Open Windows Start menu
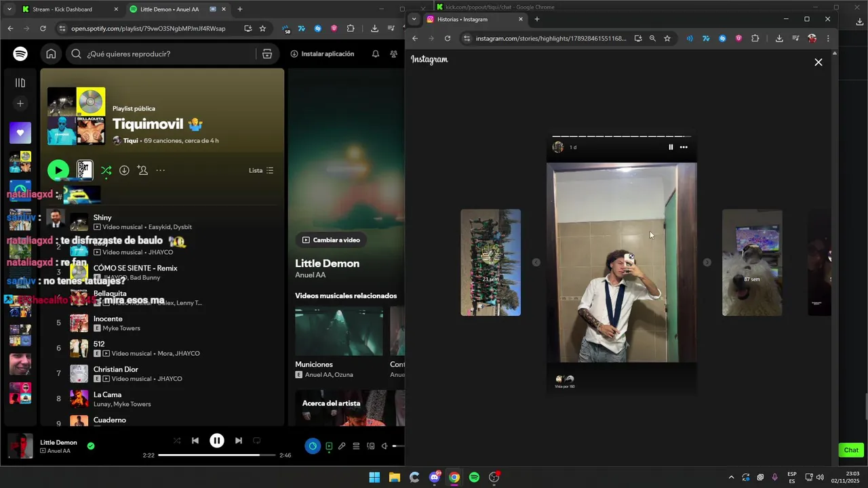This screenshot has width=868, height=488. tap(374, 477)
